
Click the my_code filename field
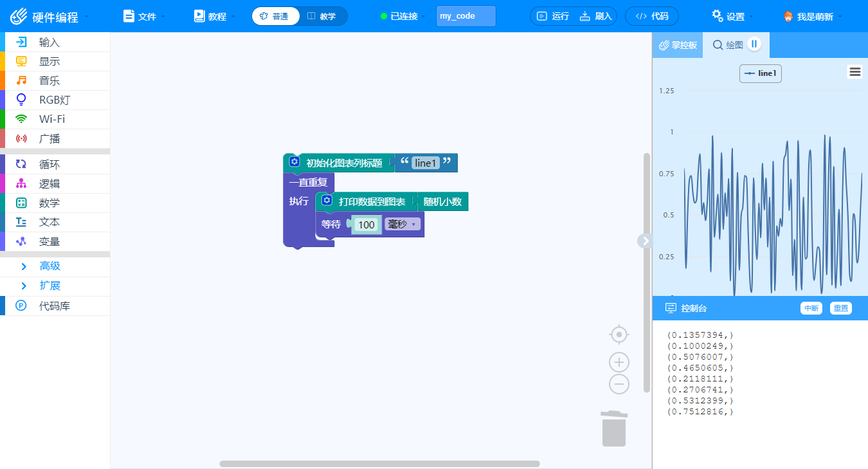pos(466,16)
